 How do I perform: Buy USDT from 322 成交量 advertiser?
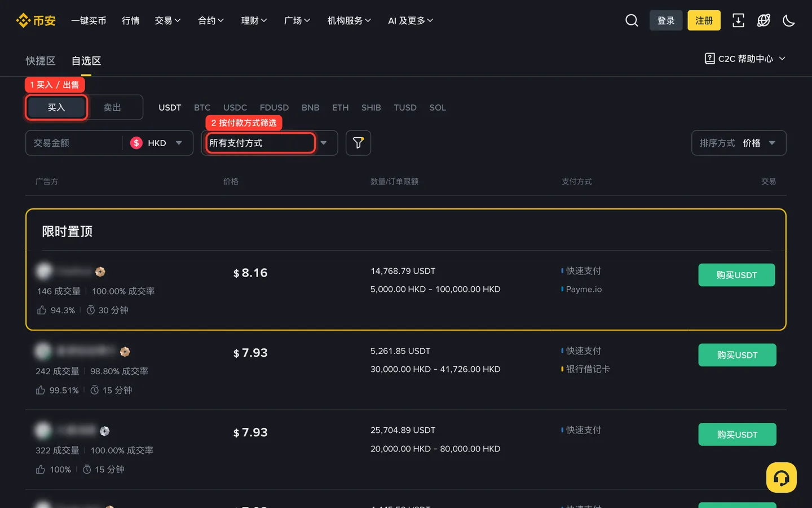tap(737, 435)
